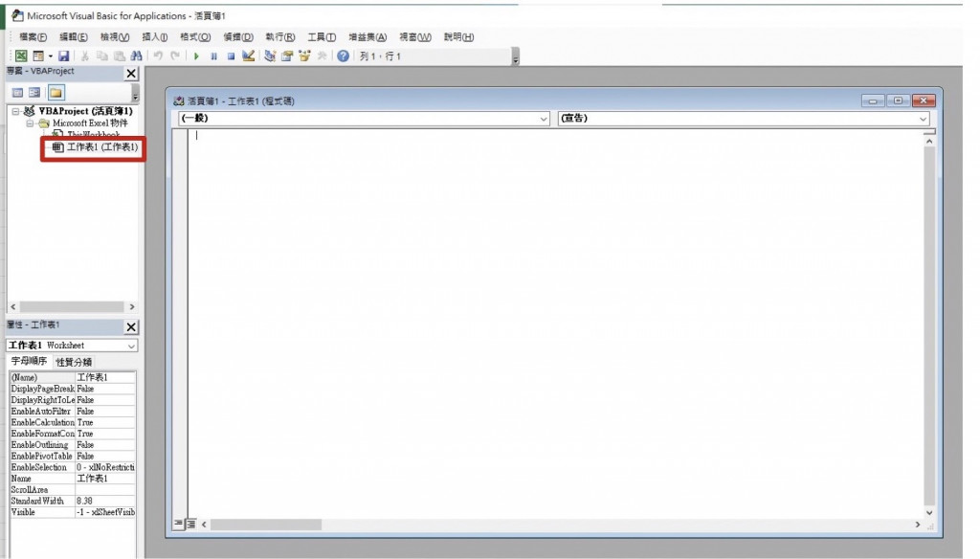Image resolution: width=980 pixels, height=559 pixels.
Task: Select 工作表1 (工作表1) in project tree
Action: coord(102,147)
